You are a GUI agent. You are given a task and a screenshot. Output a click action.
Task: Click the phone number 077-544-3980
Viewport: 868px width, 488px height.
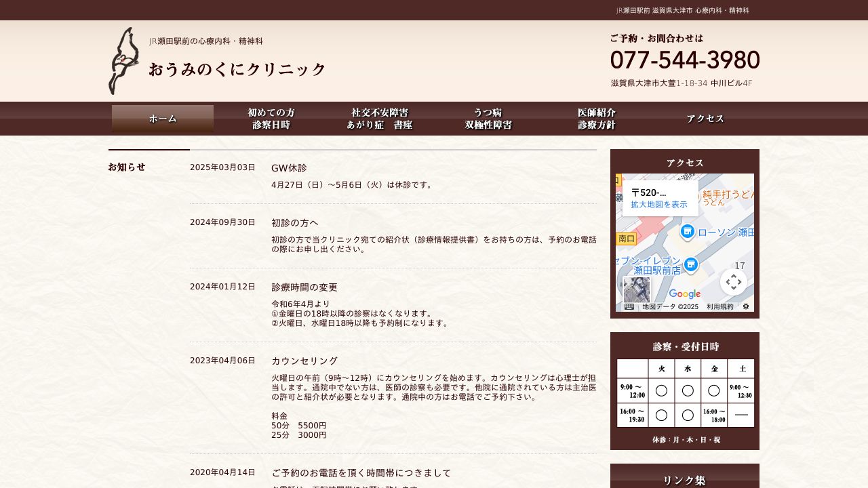click(685, 60)
